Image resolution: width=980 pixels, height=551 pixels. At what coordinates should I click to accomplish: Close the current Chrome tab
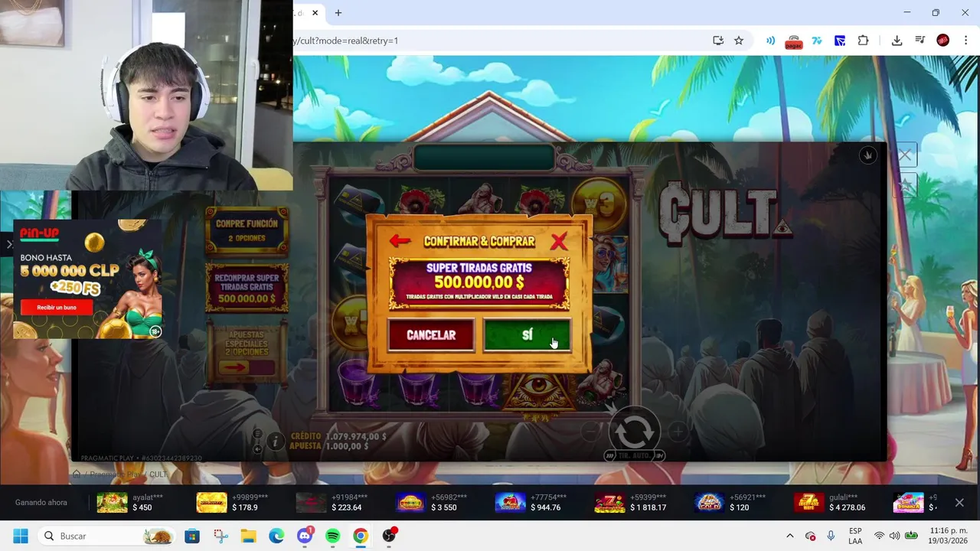315,13
